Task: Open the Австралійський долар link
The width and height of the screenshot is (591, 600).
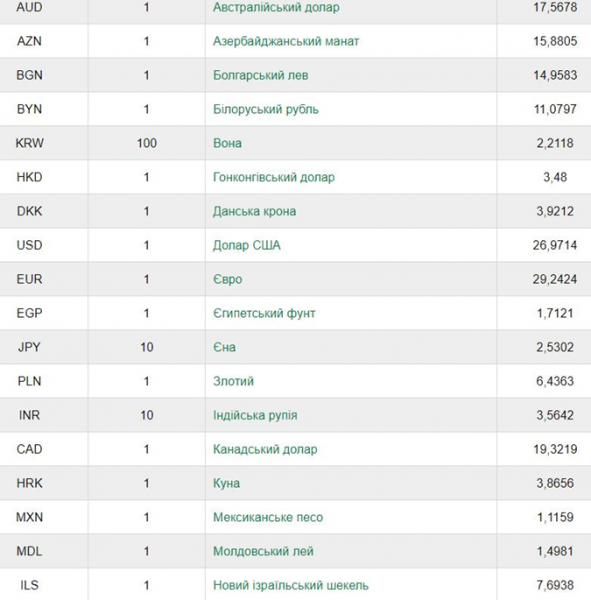Action: (276, 8)
